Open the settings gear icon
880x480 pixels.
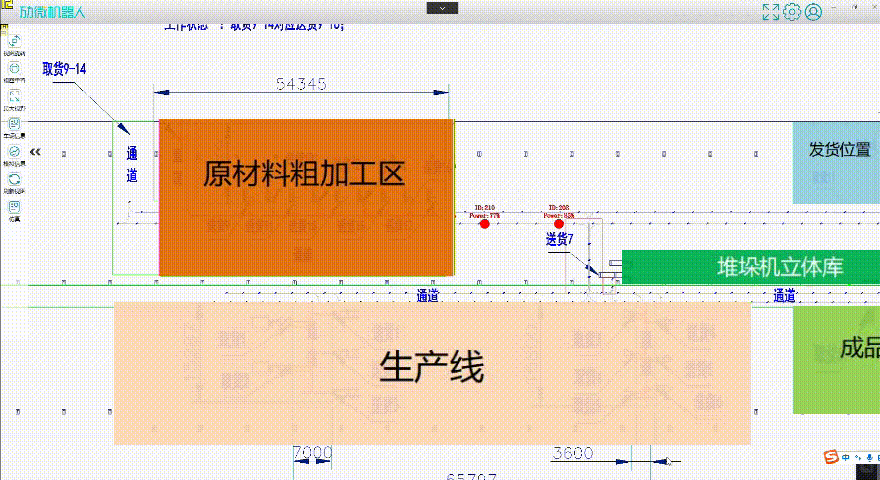[x=792, y=12]
